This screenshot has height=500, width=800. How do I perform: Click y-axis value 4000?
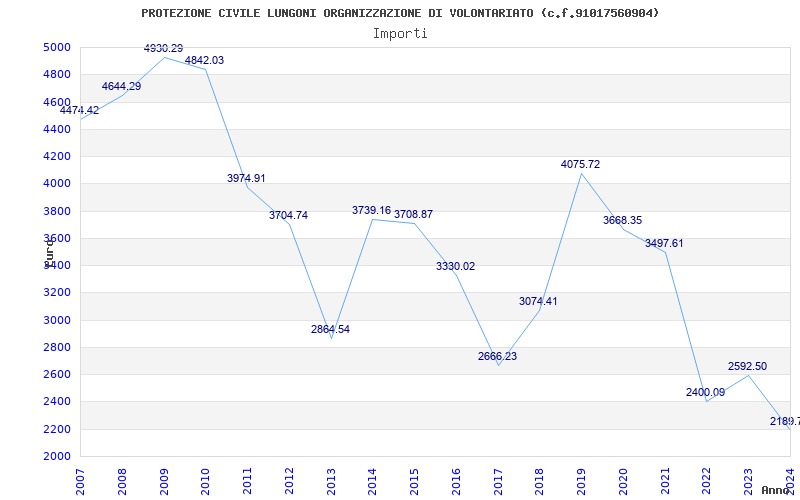[56, 184]
